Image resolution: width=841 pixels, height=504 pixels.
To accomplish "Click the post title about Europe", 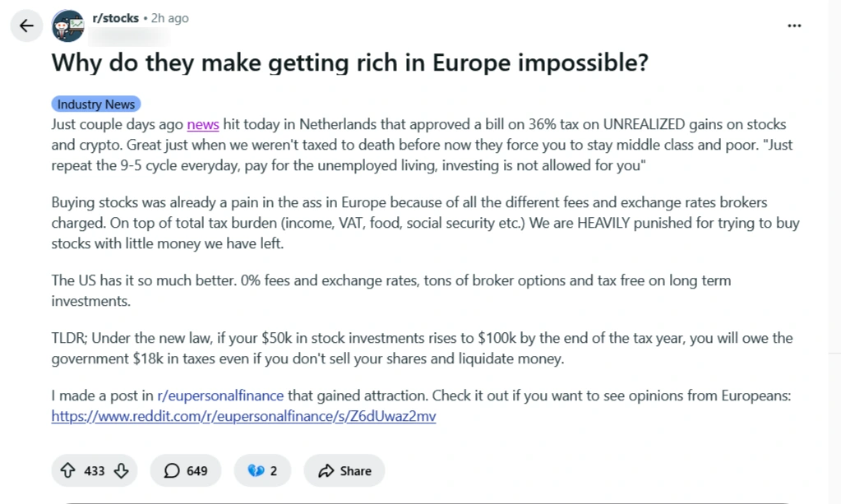I will 350,63.
